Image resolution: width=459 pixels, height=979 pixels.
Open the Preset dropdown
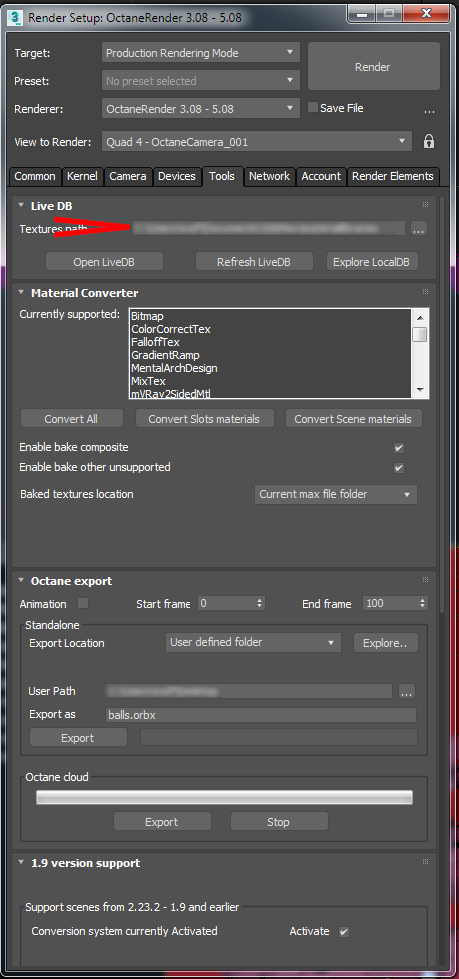[x=200, y=81]
